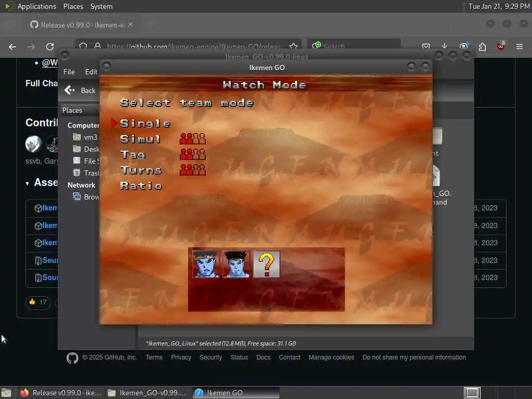Image resolution: width=532 pixels, height=399 pixels.
Task: Select Tag team mode
Action: pyautogui.click(x=132, y=155)
